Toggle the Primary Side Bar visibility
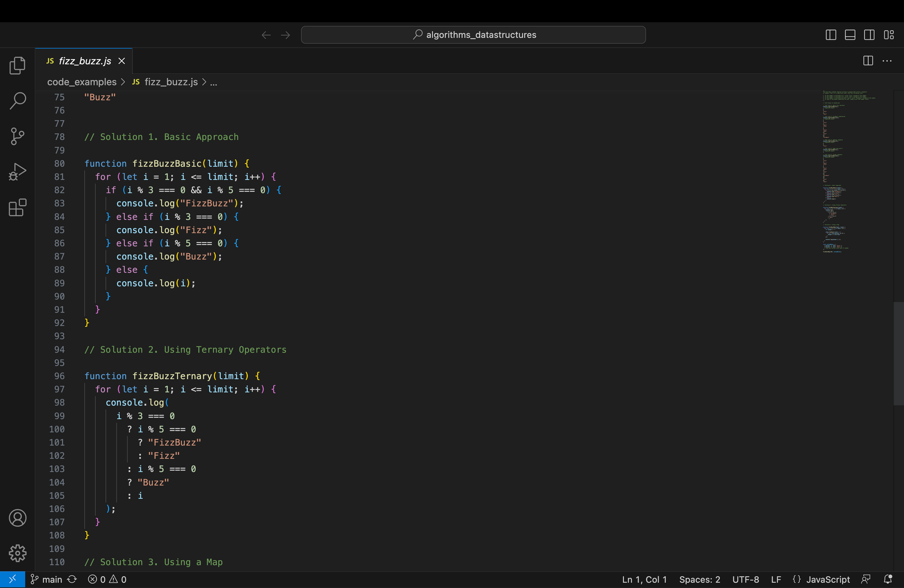Viewport: 904px width, 588px height. 831,34
